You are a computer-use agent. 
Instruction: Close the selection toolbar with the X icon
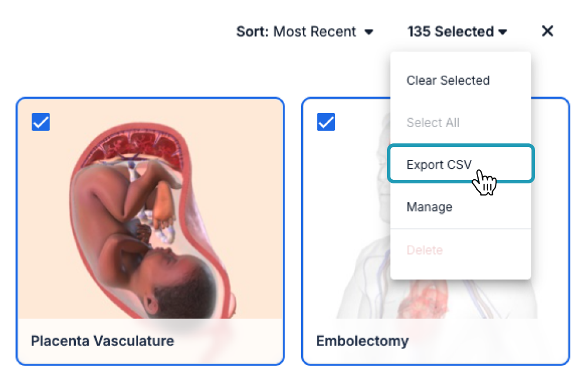pos(547,31)
